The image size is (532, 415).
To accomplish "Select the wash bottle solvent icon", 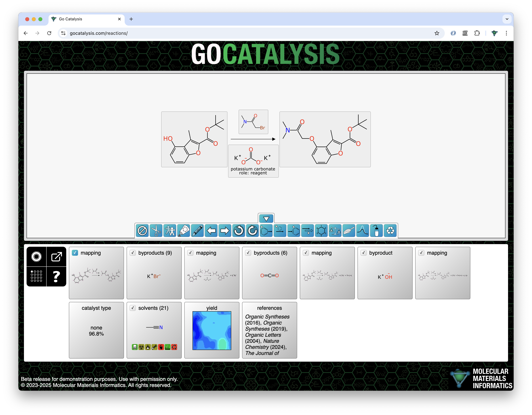I will 376,231.
